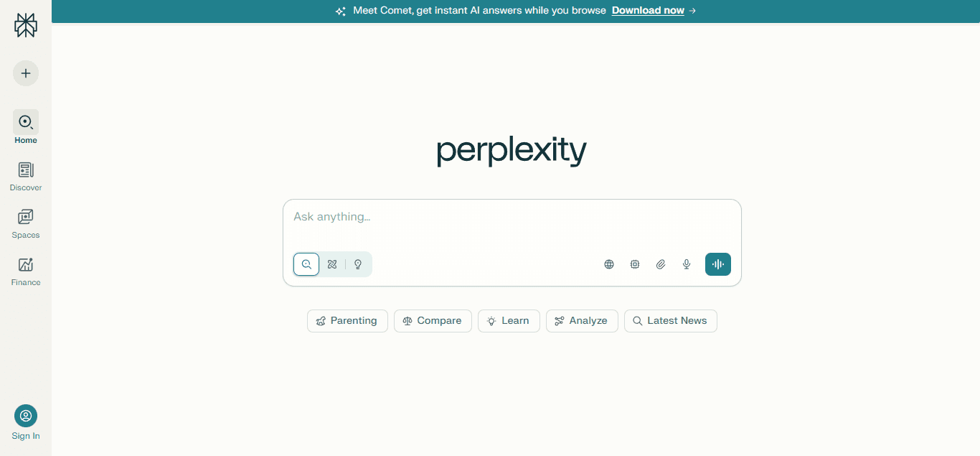Follow the Download now Comet link
This screenshot has width=980, height=456.
point(647,10)
